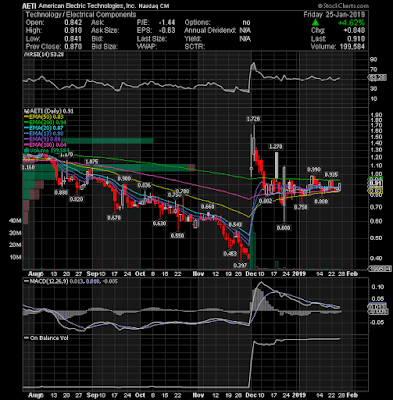Click the 0.397 lowest price annotation

[x=239, y=265]
